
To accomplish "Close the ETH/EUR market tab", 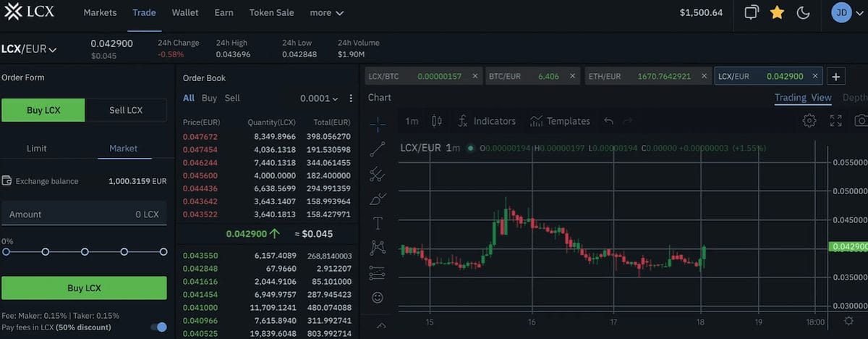I will (x=703, y=76).
